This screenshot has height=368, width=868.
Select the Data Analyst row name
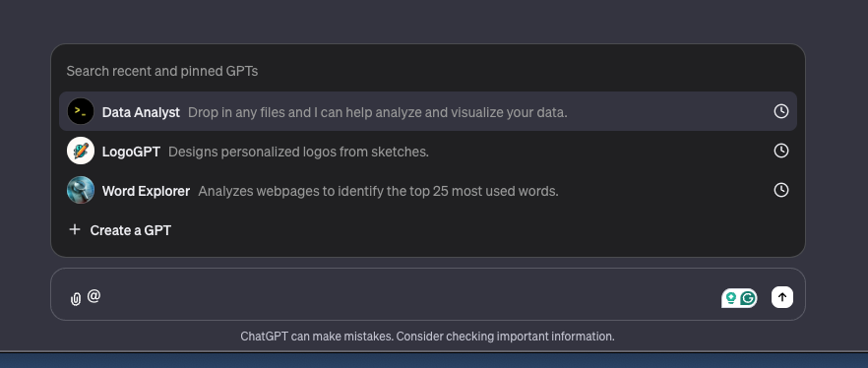141,112
